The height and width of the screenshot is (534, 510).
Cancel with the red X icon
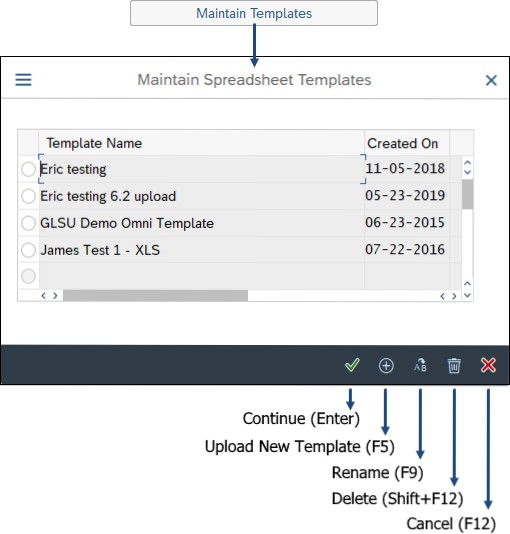coord(488,365)
